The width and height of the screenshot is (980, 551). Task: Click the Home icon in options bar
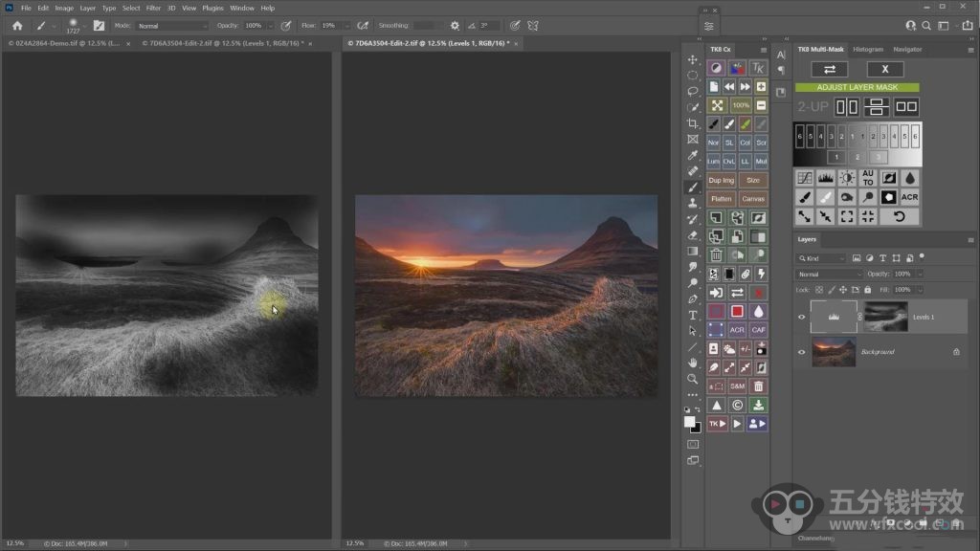click(x=17, y=26)
